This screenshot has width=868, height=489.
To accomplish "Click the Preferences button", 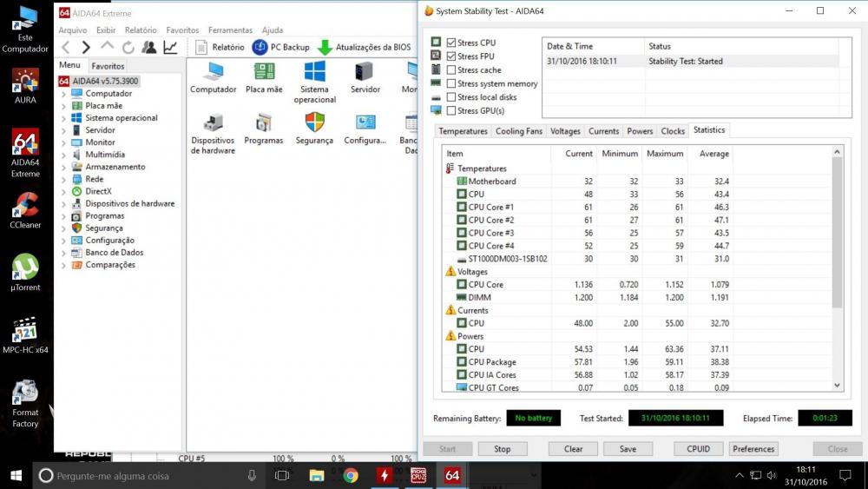I will point(753,449).
